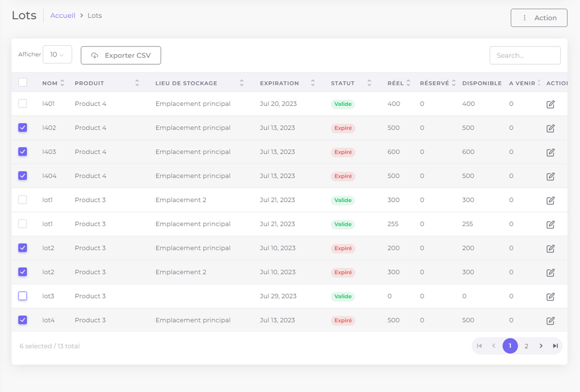This screenshot has width=580, height=392.
Task: Go to first page icon
Action: tap(479, 346)
